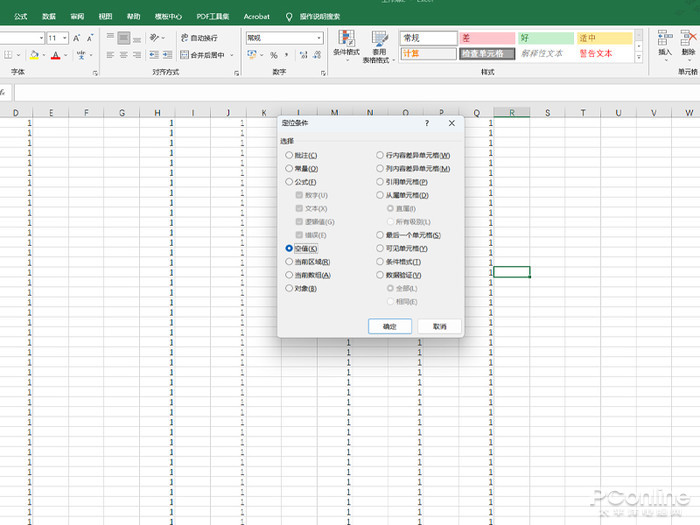
Task: Select the 当前数组(A) radio option
Action: tap(289, 275)
